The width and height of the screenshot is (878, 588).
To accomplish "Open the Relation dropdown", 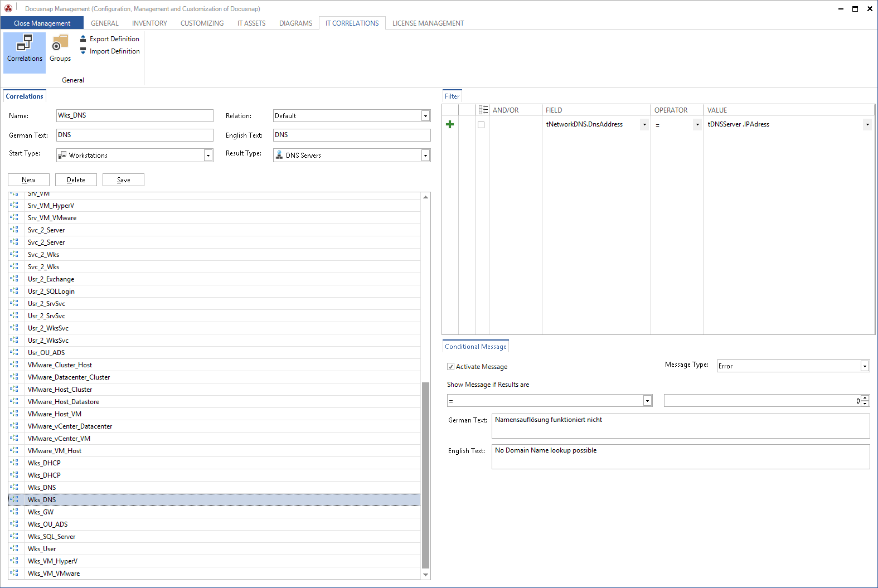I will tap(425, 116).
